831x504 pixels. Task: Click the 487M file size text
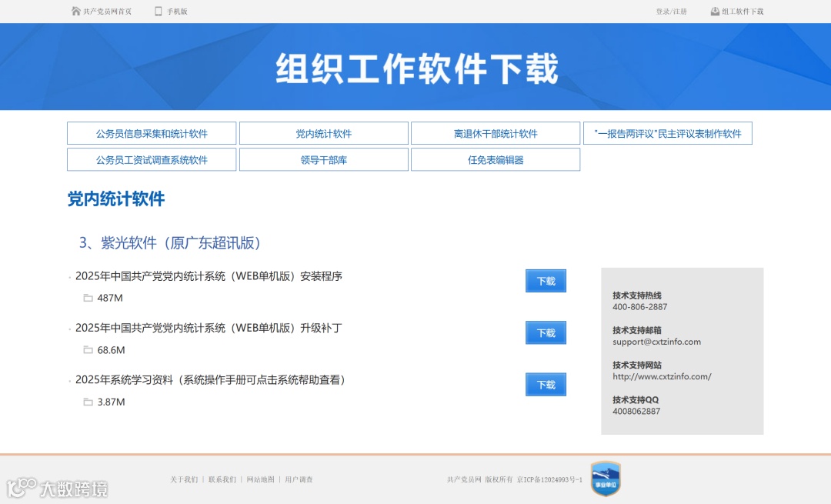point(110,298)
